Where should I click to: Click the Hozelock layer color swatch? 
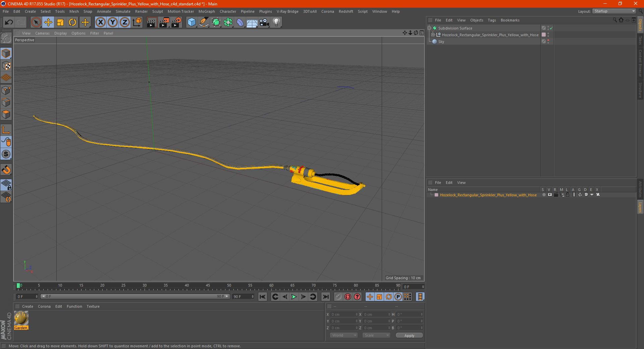(436, 195)
